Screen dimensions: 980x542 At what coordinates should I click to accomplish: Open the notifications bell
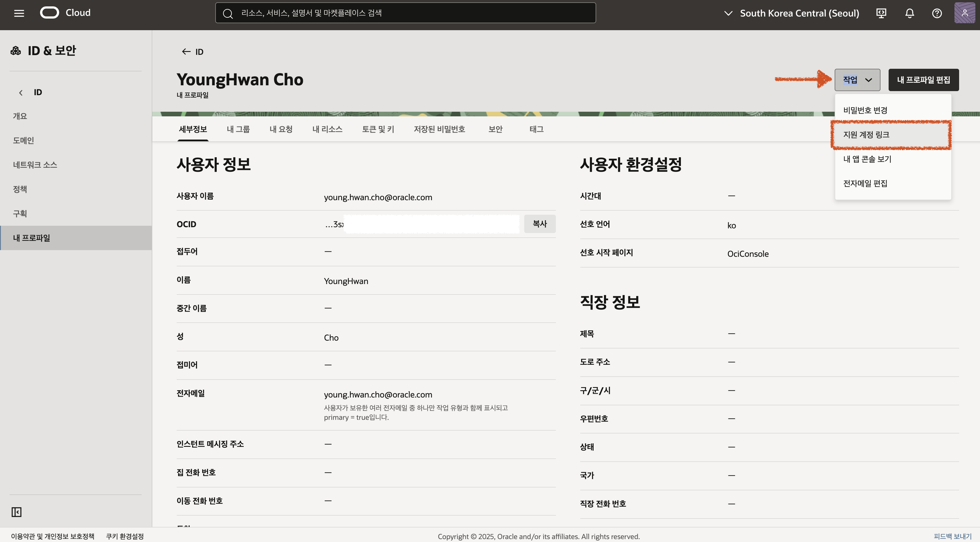(909, 13)
